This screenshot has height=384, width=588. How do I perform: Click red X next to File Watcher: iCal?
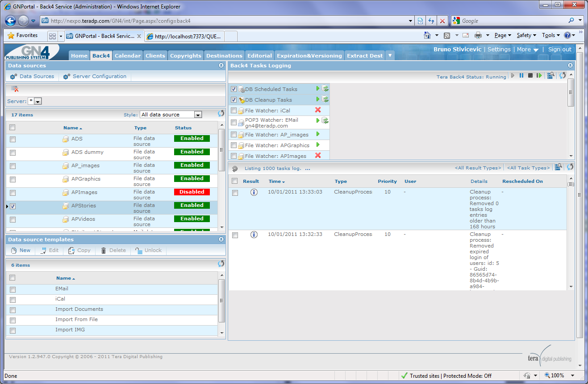318,110
